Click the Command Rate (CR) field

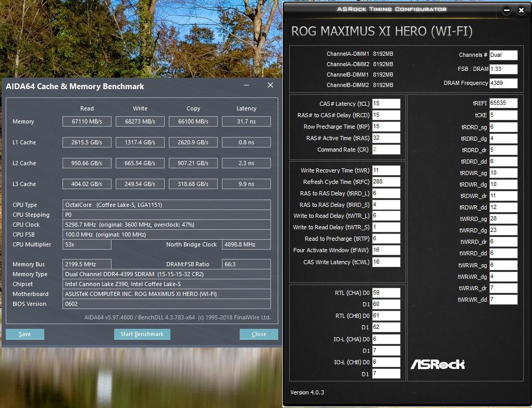pyautogui.click(x=386, y=150)
